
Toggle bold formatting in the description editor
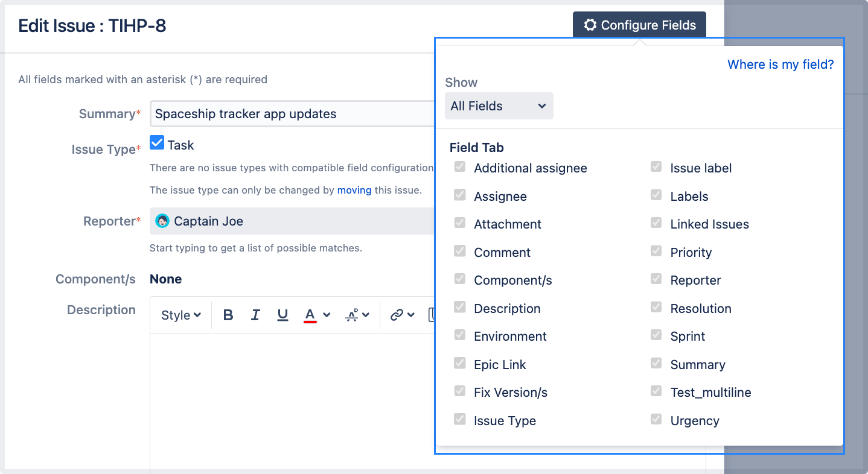coord(228,314)
